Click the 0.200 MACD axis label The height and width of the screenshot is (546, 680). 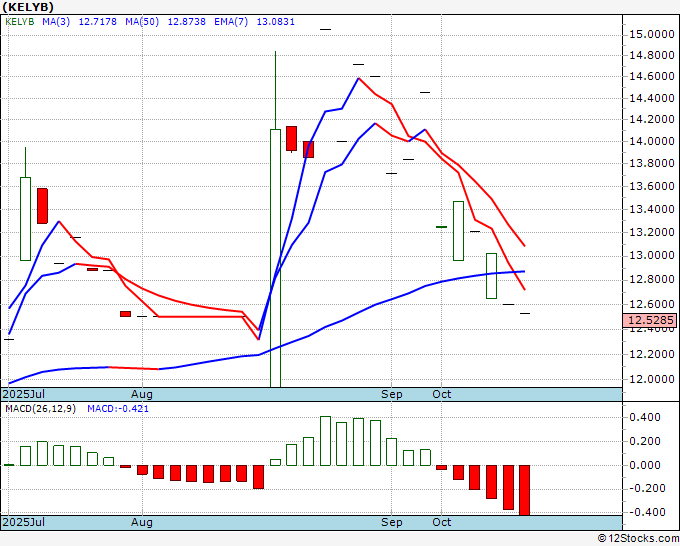pyautogui.click(x=645, y=441)
